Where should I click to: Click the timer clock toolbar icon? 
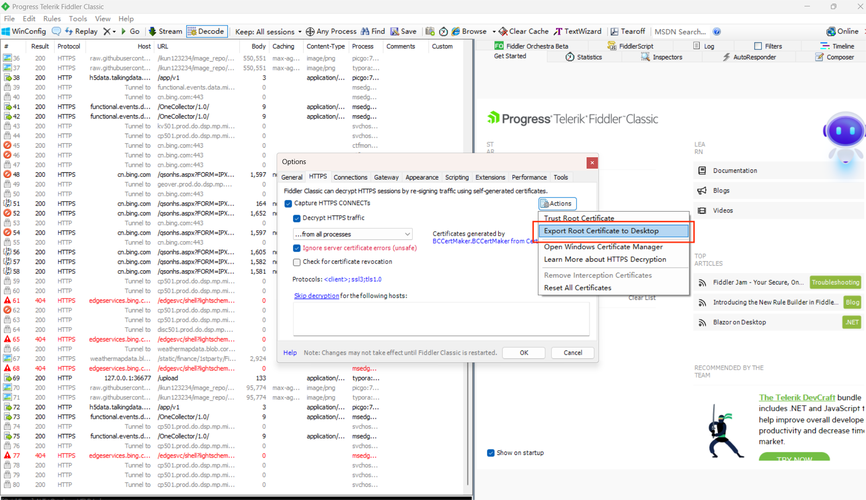click(x=443, y=31)
